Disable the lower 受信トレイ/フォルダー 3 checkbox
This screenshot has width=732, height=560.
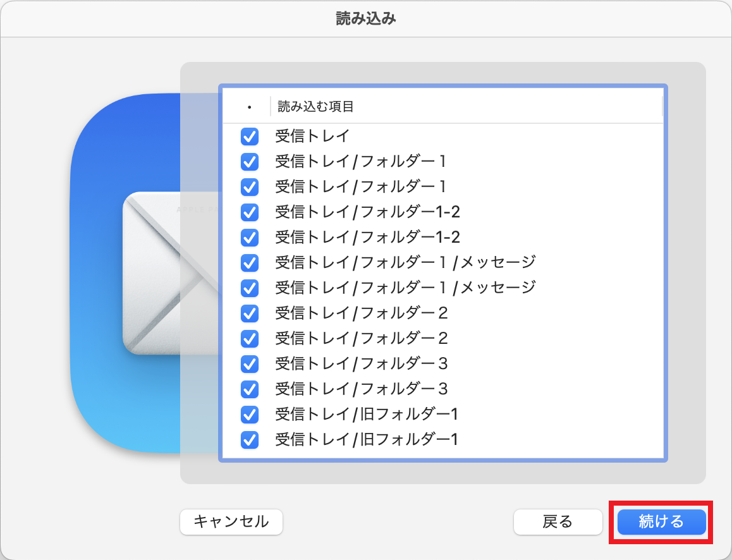tap(250, 389)
